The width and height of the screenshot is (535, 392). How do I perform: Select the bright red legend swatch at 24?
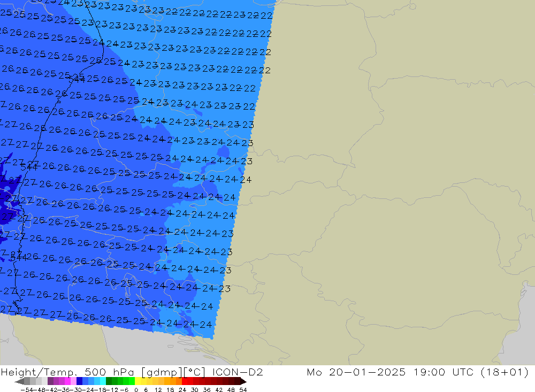185,381
